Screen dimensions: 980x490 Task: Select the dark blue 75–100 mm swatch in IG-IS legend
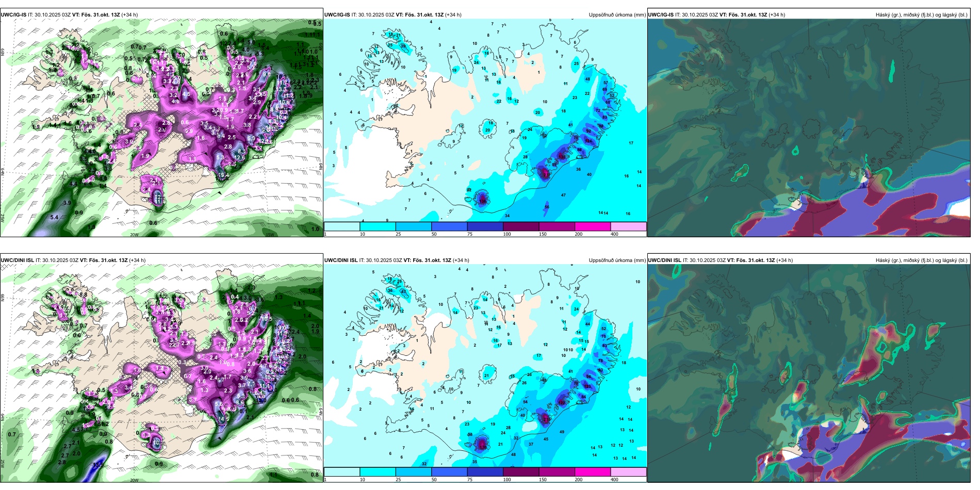pyautogui.click(x=485, y=226)
